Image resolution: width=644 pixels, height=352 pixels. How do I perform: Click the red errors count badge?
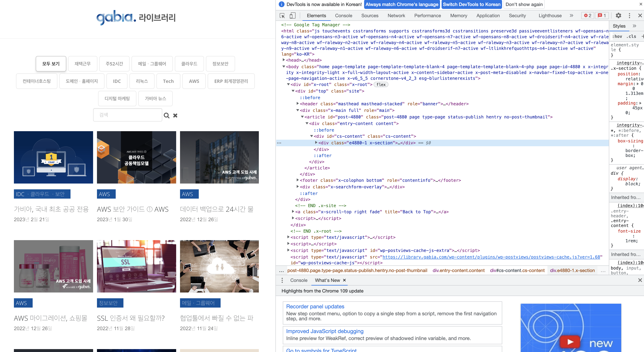pyautogui.click(x=587, y=16)
